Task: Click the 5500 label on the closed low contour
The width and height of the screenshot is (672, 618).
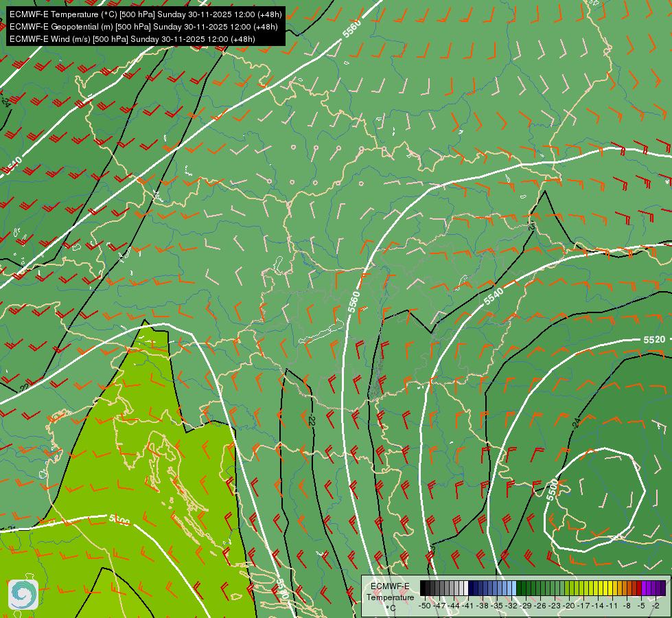Action: [x=553, y=490]
